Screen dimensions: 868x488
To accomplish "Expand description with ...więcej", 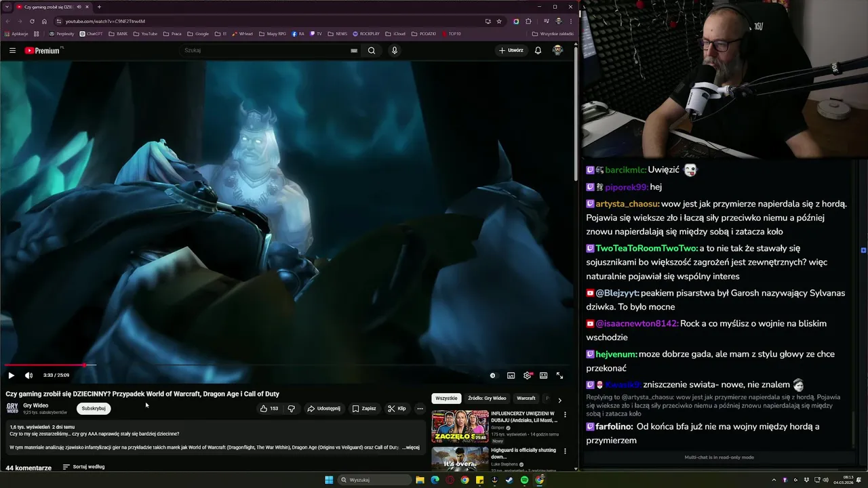I will (411, 447).
